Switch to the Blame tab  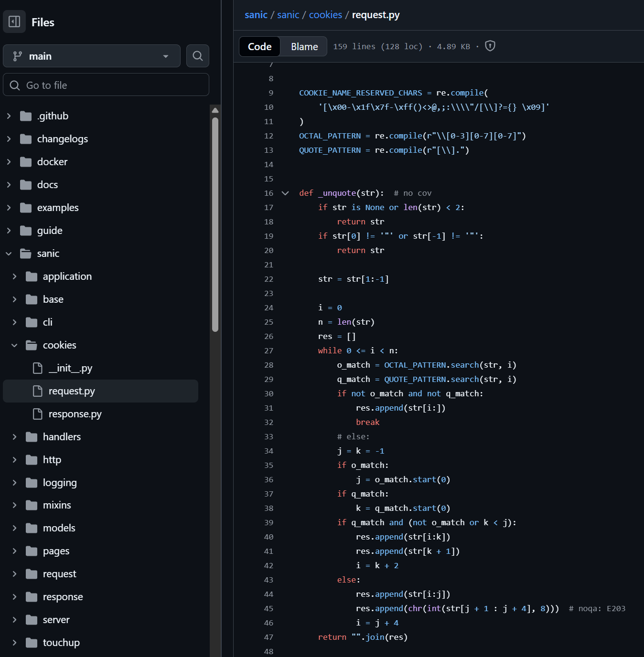point(304,46)
